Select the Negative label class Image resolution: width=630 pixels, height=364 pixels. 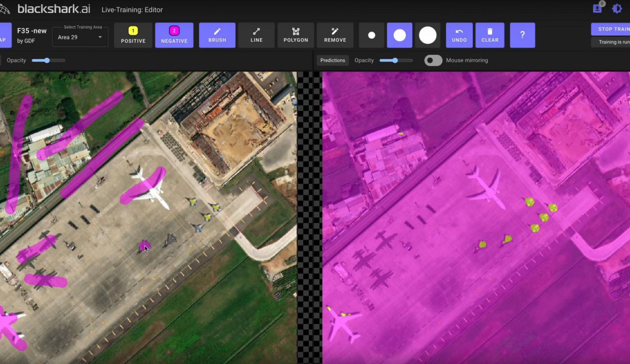click(x=174, y=35)
